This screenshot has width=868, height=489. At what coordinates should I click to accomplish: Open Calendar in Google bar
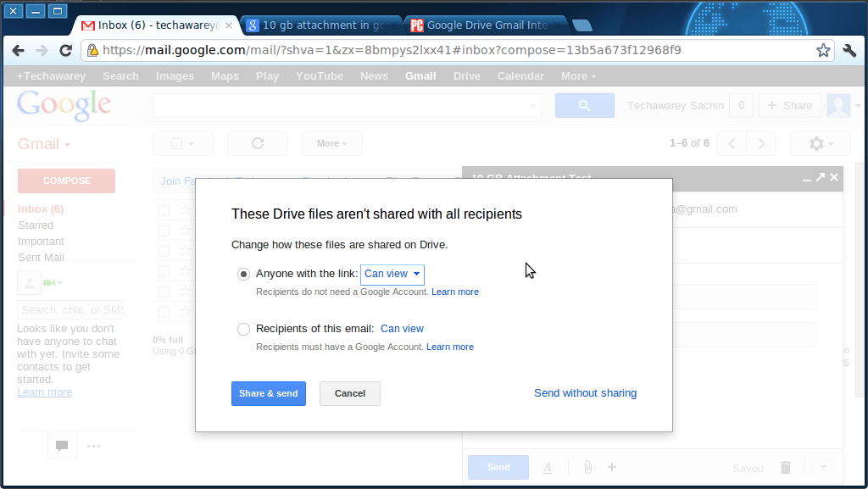(520, 75)
